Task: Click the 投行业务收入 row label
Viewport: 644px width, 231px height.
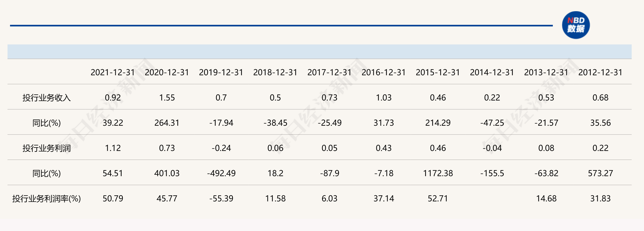Action: (x=47, y=98)
